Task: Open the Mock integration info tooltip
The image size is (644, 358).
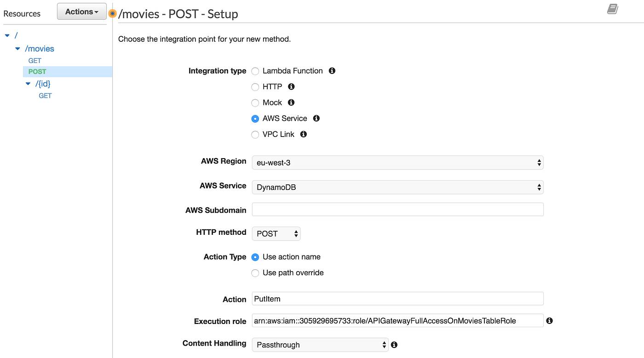Action: (290, 102)
